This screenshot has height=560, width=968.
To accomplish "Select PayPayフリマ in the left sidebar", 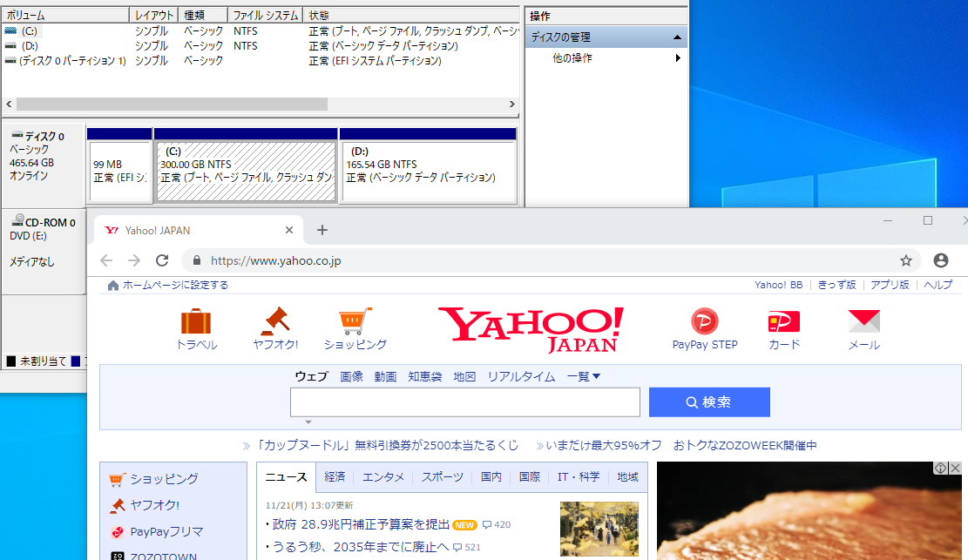I will (x=166, y=531).
